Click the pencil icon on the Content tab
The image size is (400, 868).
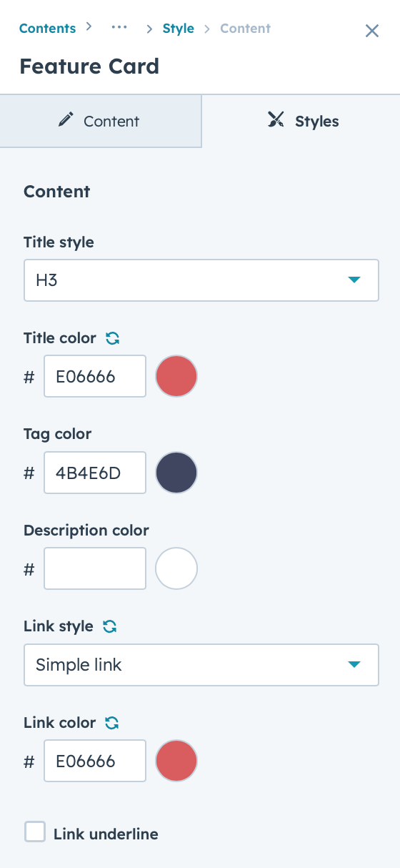[x=66, y=120]
